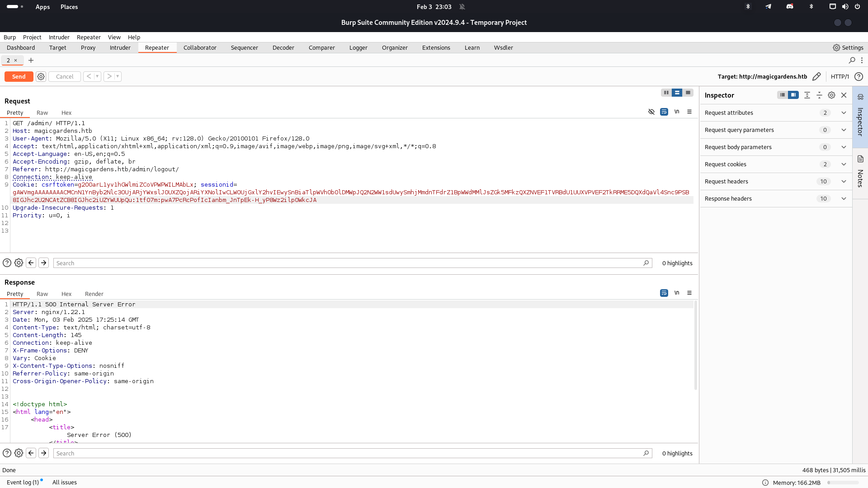The image size is (868, 488).
Task: Go to previous response search match
Action: [31, 453]
